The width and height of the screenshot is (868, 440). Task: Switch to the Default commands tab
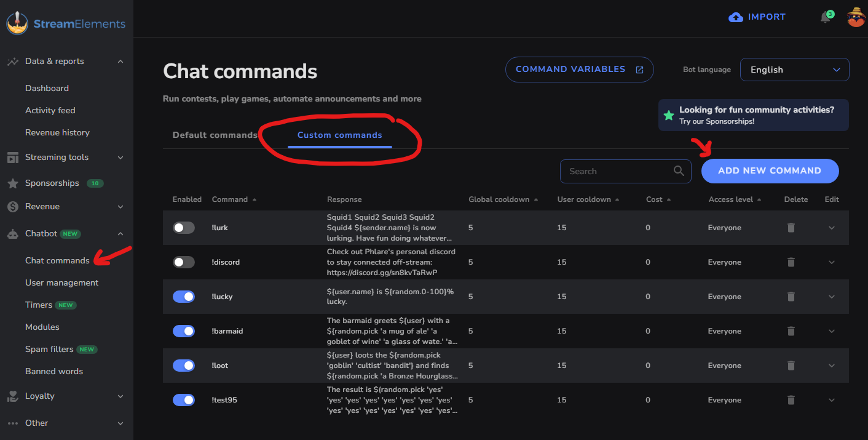click(215, 135)
